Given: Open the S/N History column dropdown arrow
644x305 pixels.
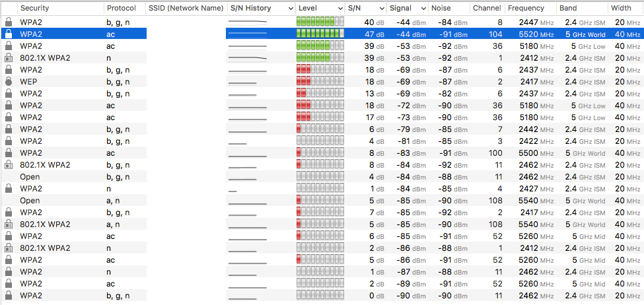Looking at the screenshot, I should tap(289, 9).
